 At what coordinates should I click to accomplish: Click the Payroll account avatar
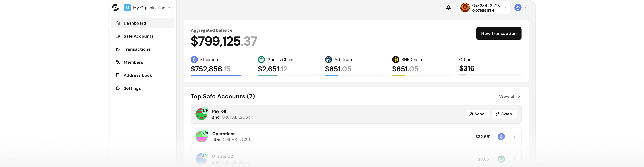pyautogui.click(x=201, y=114)
